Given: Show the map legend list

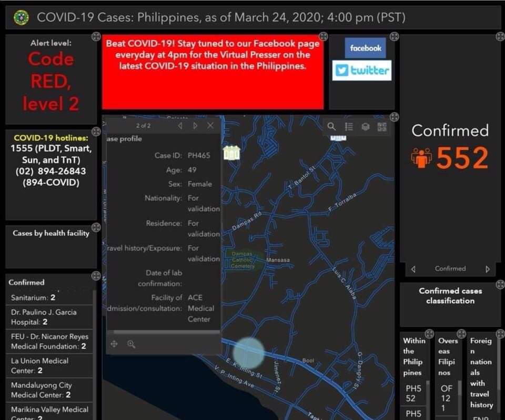Looking at the screenshot, I should (x=349, y=126).
